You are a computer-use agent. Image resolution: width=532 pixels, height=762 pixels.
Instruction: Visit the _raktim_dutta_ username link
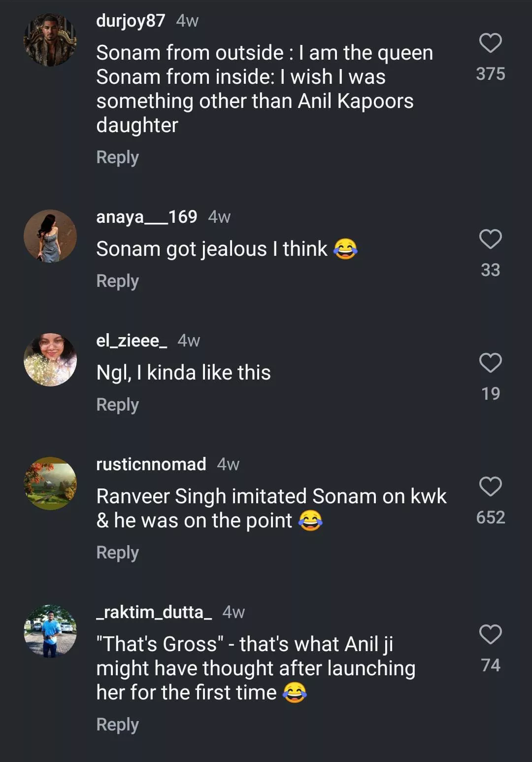(x=154, y=612)
